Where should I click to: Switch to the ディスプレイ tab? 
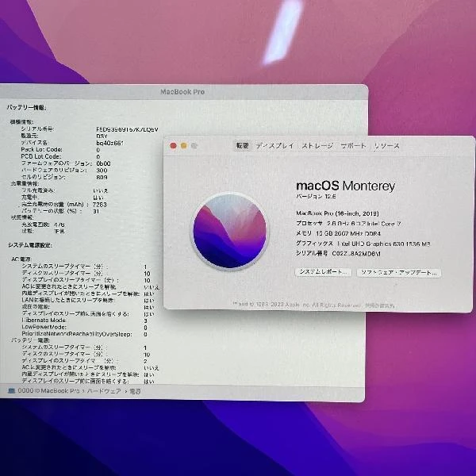coord(275,146)
